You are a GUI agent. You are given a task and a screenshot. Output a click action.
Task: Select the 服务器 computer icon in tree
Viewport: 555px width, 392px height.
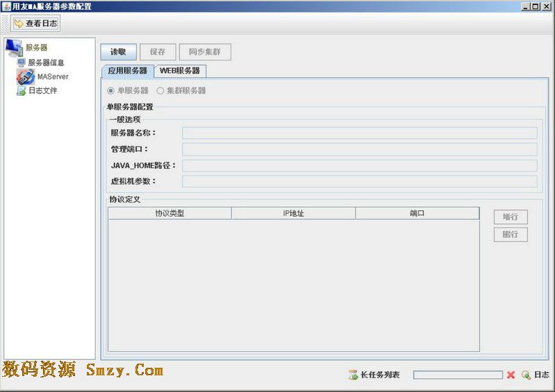[14, 48]
